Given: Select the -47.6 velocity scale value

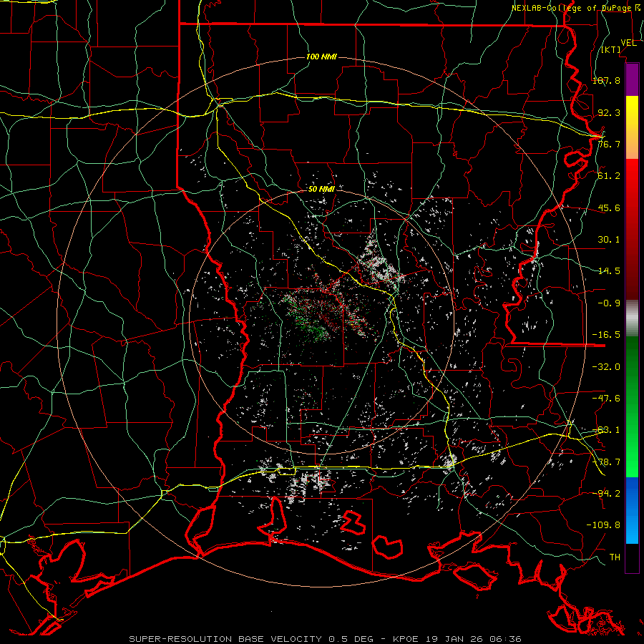Looking at the screenshot, I should tap(606, 399).
